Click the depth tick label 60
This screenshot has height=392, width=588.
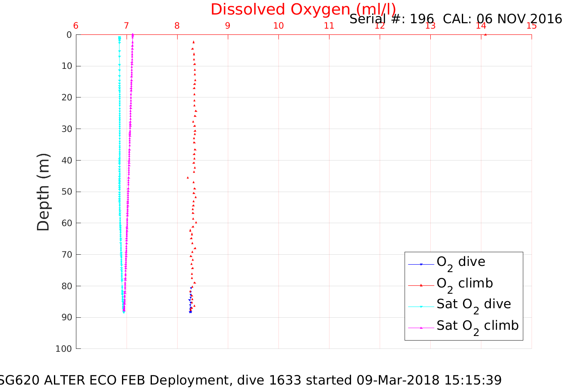point(66,223)
